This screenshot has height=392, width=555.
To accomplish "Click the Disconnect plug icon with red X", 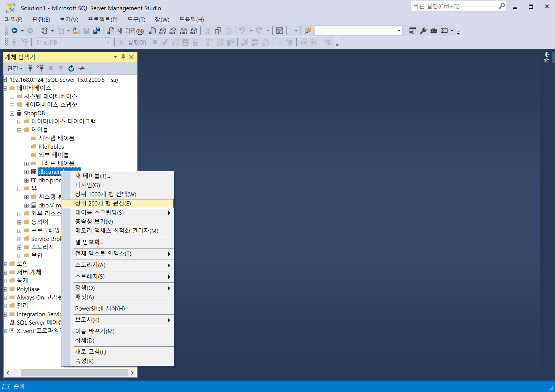I will (x=40, y=69).
